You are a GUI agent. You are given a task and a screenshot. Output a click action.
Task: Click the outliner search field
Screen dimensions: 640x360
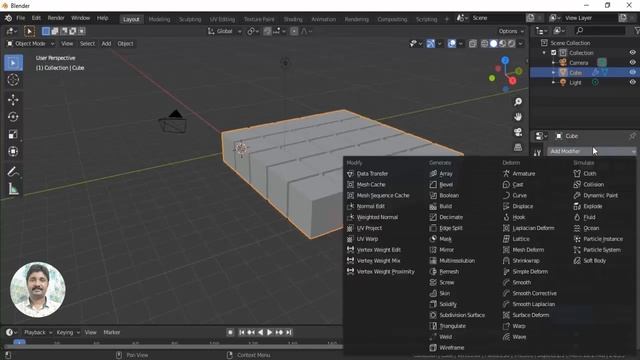tap(600, 31)
